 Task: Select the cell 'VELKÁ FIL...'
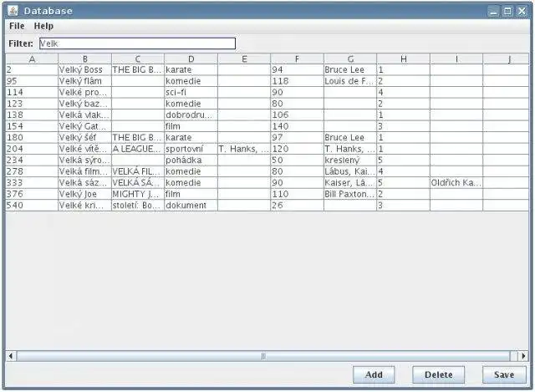coord(138,171)
